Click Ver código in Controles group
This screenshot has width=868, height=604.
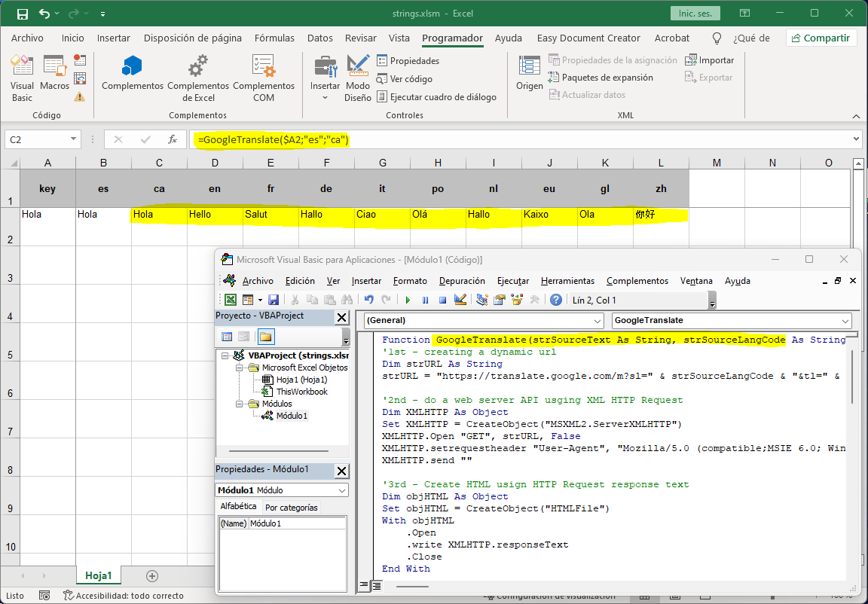coord(411,78)
